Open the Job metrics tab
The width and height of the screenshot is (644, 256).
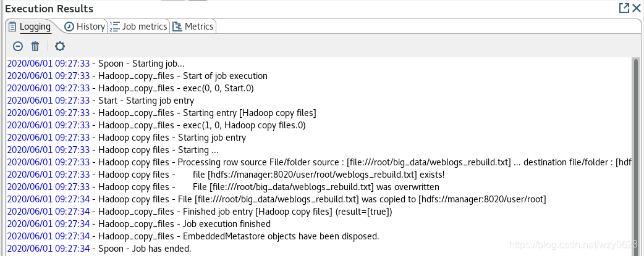tap(139, 27)
